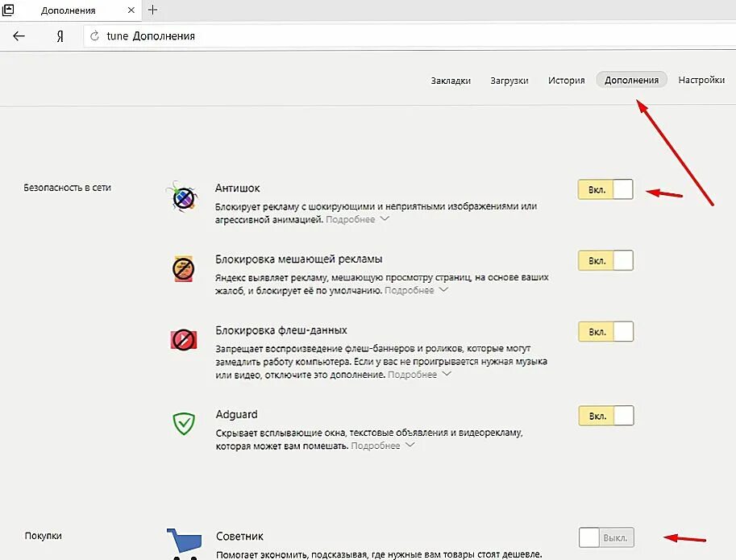Turn off the Антишок toggle
The width and height of the screenshot is (736, 560).
(605, 189)
